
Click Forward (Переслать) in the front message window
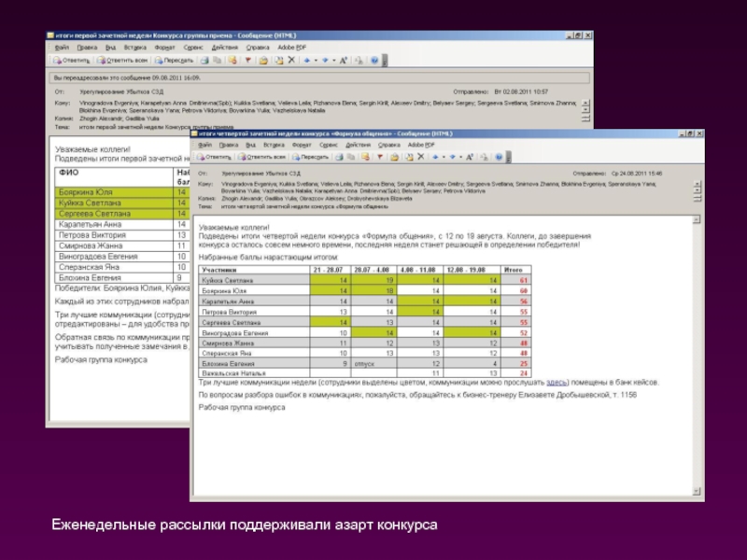(x=310, y=157)
